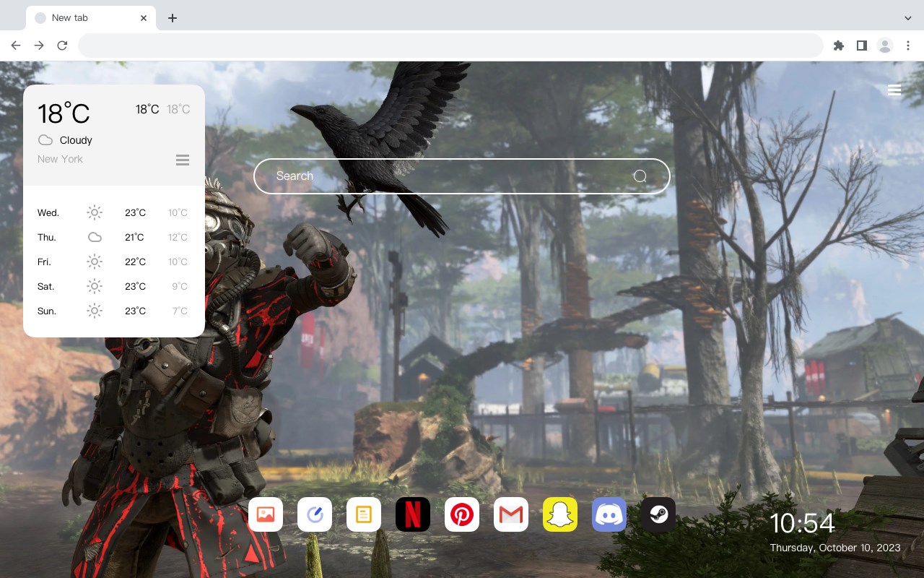Viewport: 924px width, 578px height.
Task: Go forward to next page
Action: [39, 46]
